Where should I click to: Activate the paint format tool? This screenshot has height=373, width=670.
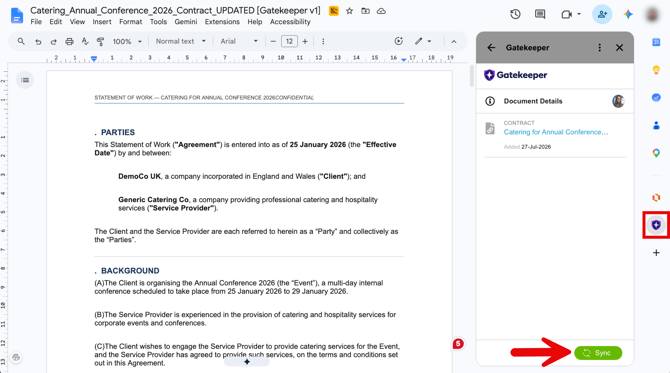tap(100, 41)
